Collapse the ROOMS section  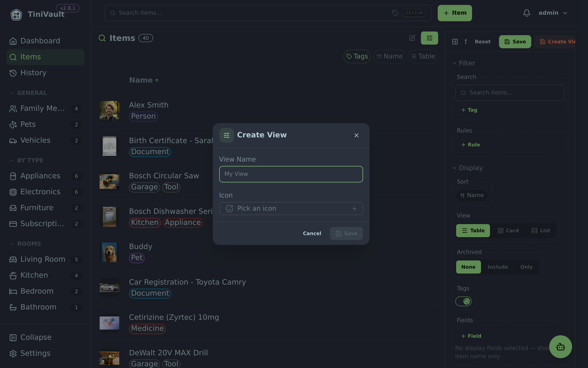coord(25,244)
